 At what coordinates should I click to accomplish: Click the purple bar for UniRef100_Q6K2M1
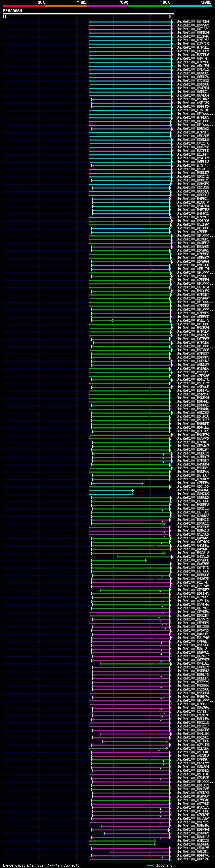click(140, 852)
